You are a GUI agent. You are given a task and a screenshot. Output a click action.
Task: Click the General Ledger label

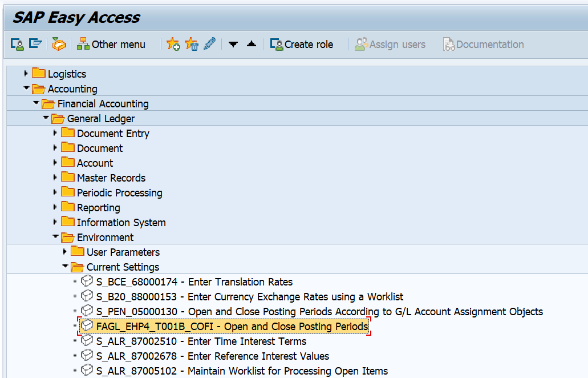(100, 119)
